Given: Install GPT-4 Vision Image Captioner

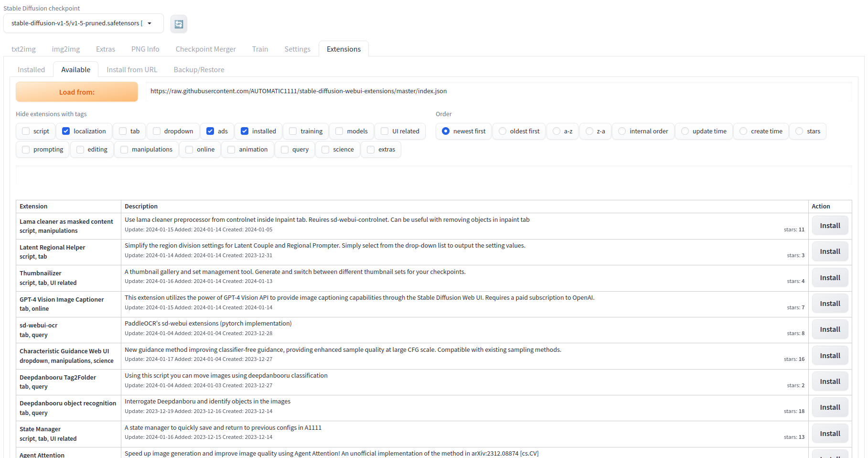Looking at the screenshot, I should (830, 304).
